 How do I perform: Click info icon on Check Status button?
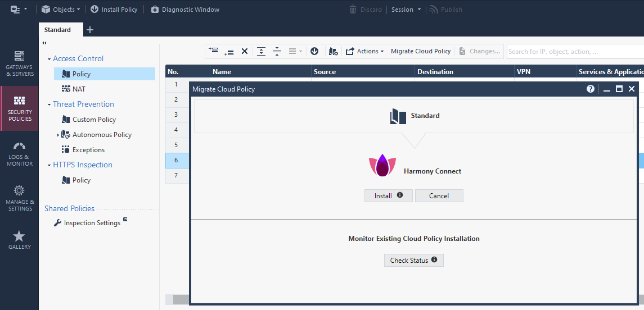point(434,260)
